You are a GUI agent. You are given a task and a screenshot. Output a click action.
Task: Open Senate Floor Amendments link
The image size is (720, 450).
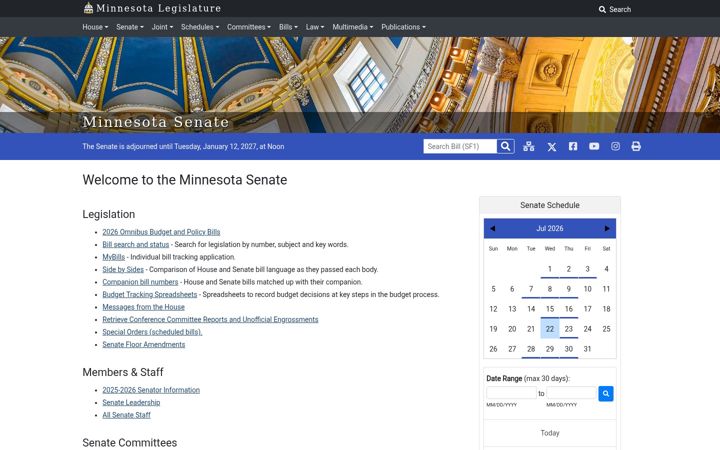144,344
